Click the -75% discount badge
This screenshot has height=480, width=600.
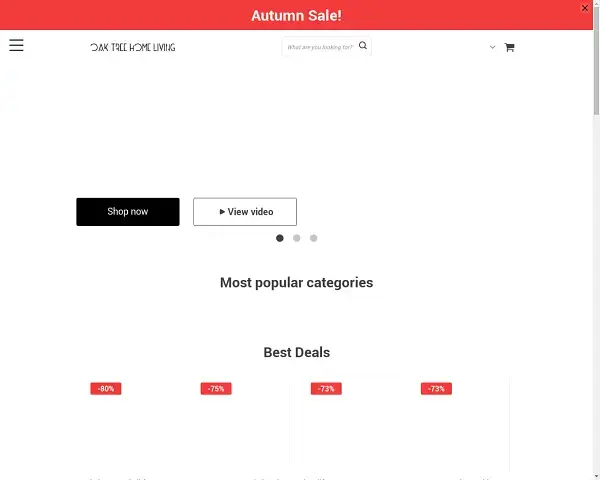click(x=216, y=388)
